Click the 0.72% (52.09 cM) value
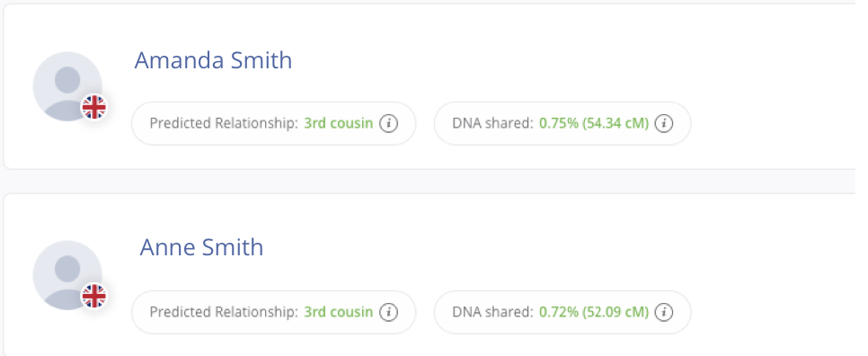This screenshot has width=868, height=356. tap(594, 312)
